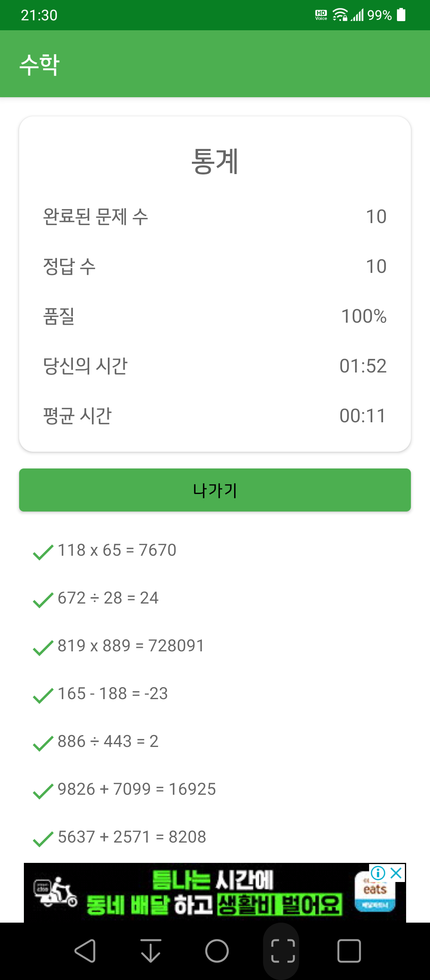Select the 당신의 시간 01:52 row

pyautogui.click(x=215, y=366)
